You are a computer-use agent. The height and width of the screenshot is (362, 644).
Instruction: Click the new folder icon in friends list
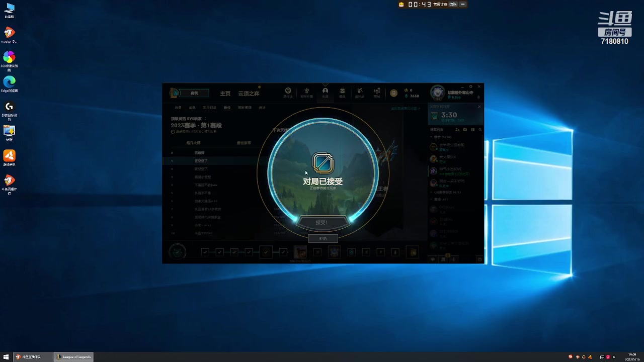pos(465,130)
